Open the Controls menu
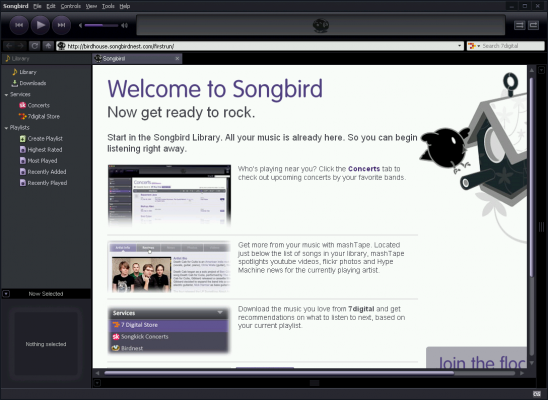 click(71, 6)
